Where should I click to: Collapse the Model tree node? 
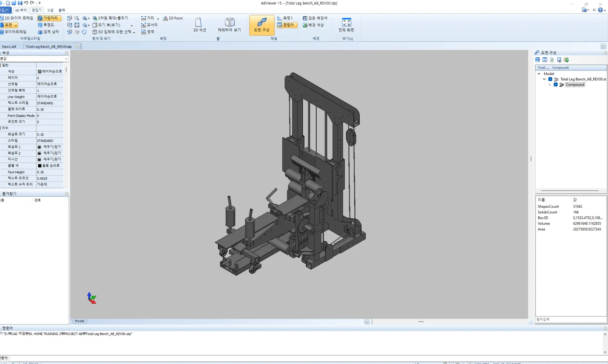coord(539,73)
